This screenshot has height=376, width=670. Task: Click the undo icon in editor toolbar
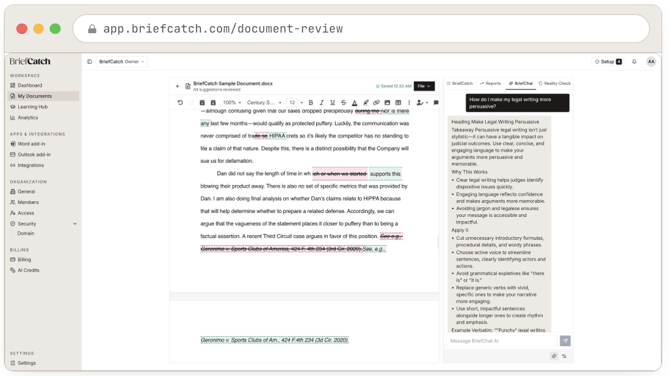click(x=180, y=103)
